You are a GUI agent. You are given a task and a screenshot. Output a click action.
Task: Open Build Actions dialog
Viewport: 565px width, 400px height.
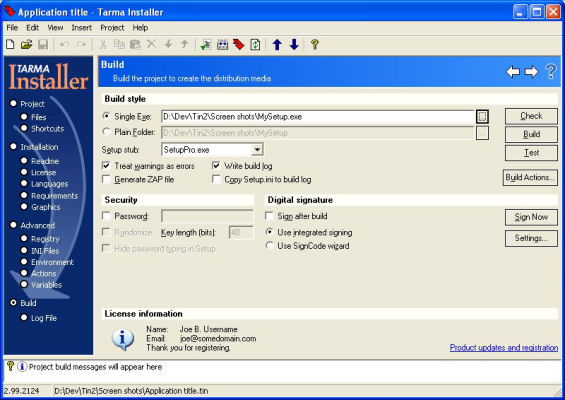click(x=530, y=178)
